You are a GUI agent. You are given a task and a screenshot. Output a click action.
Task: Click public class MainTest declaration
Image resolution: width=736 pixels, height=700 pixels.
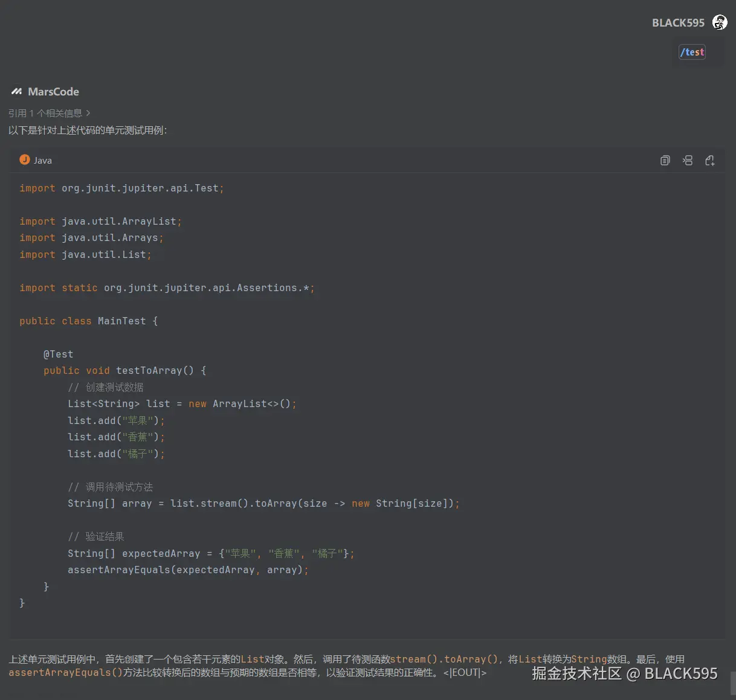click(88, 321)
